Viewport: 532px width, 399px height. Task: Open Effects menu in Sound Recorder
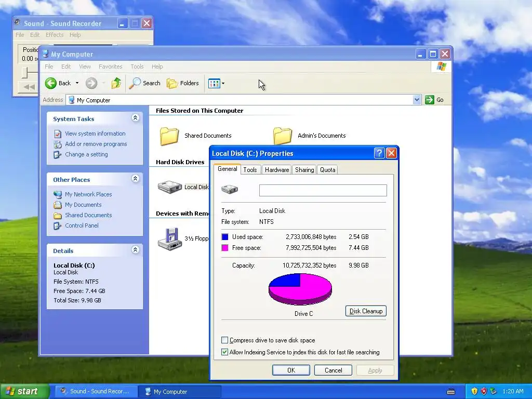54,35
